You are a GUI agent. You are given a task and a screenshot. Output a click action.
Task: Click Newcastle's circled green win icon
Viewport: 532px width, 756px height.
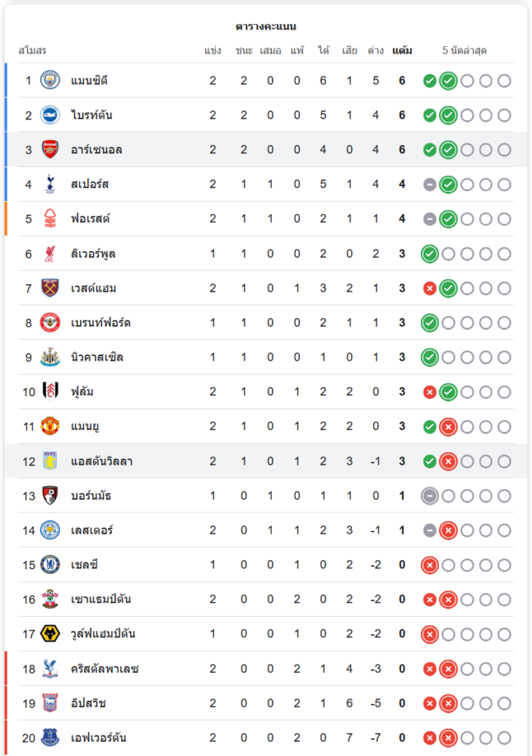pyautogui.click(x=430, y=357)
